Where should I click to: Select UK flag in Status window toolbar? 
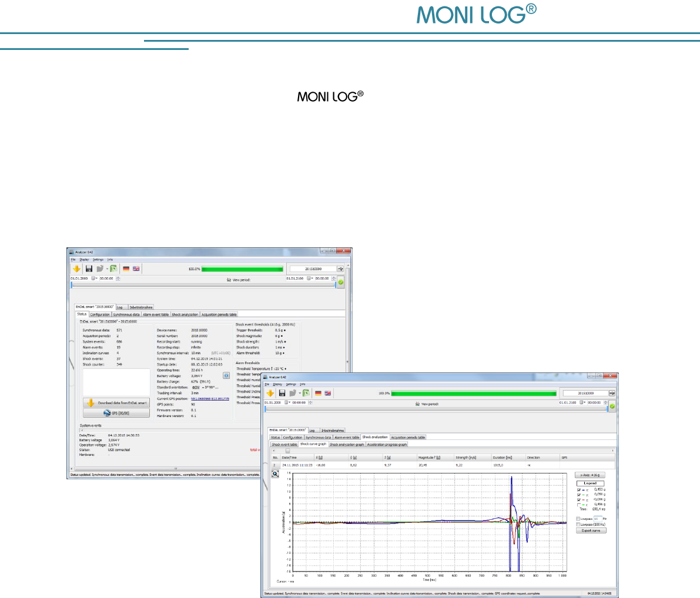coord(136,268)
